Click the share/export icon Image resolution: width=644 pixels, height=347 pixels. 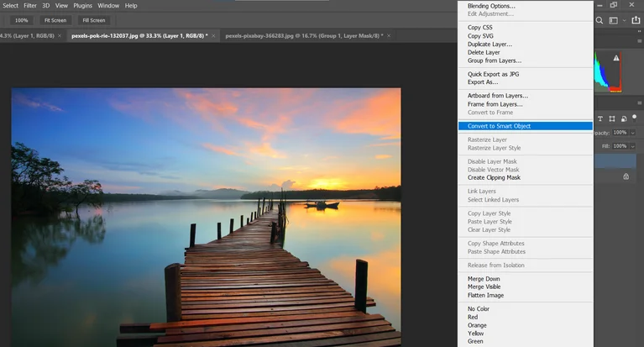tap(636, 19)
